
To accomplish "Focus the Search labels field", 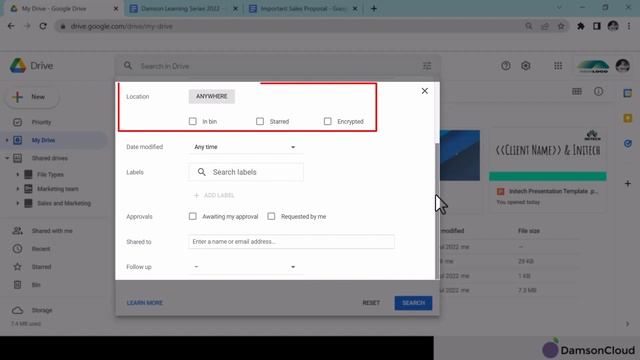I will [x=246, y=172].
